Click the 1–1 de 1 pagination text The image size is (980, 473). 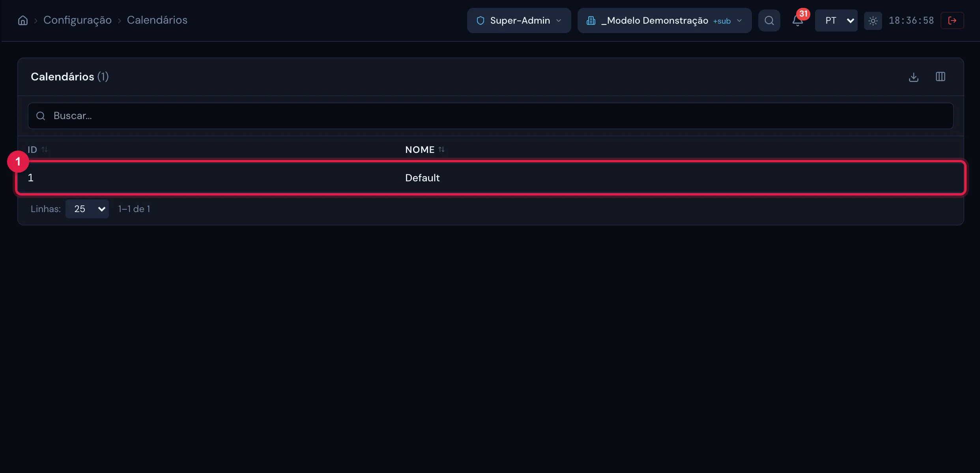coord(134,209)
